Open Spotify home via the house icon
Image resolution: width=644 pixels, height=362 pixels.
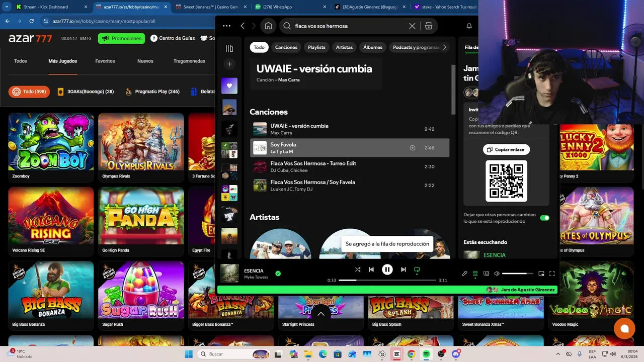click(268, 26)
